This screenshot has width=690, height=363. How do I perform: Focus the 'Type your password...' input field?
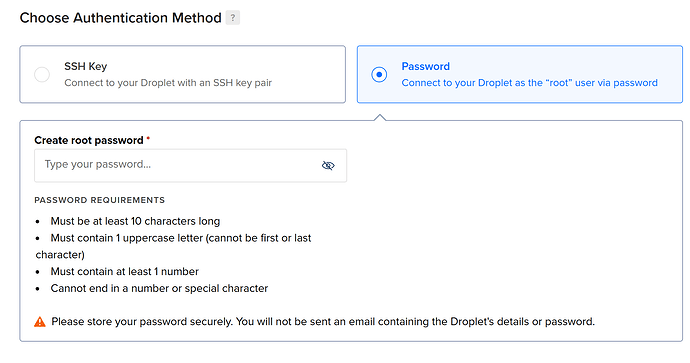click(x=190, y=165)
